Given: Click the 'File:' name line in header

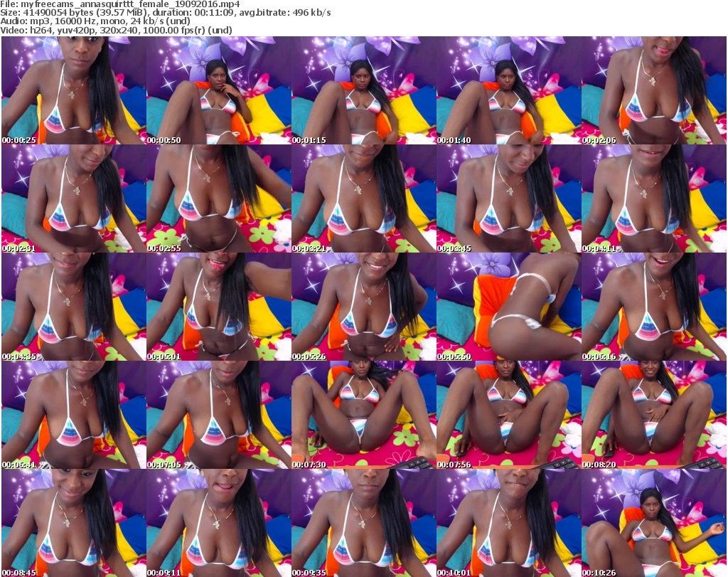Looking at the screenshot, I should click(119, 4).
